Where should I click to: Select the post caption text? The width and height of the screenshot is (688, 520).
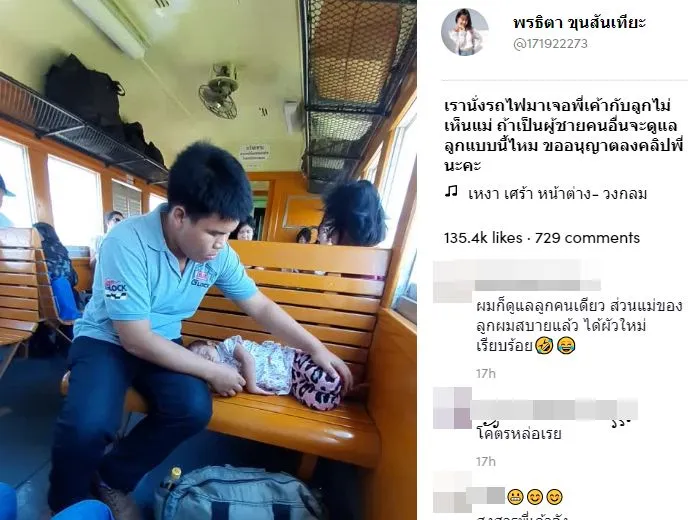click(563, 135)
